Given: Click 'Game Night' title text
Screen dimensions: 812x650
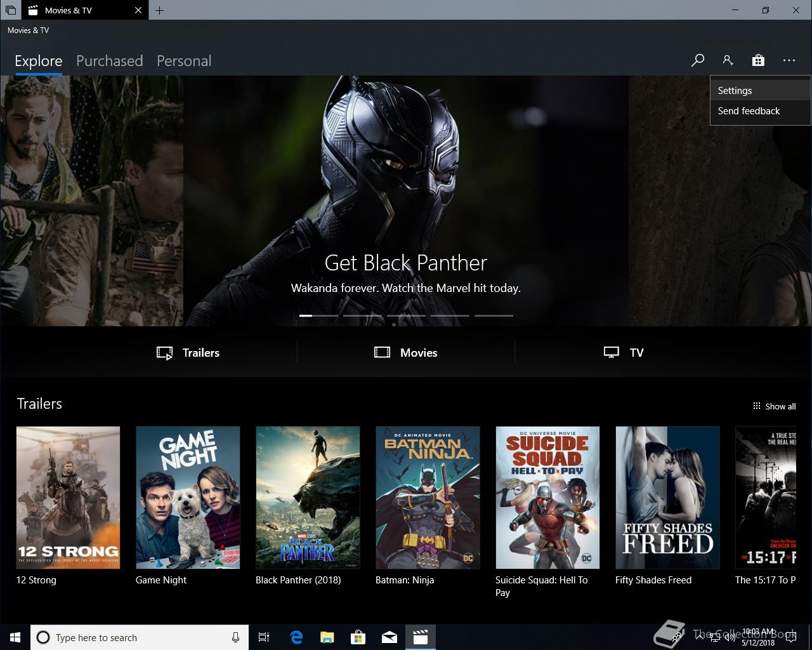Looking at the screenshot, I should [x=161, y=580].
